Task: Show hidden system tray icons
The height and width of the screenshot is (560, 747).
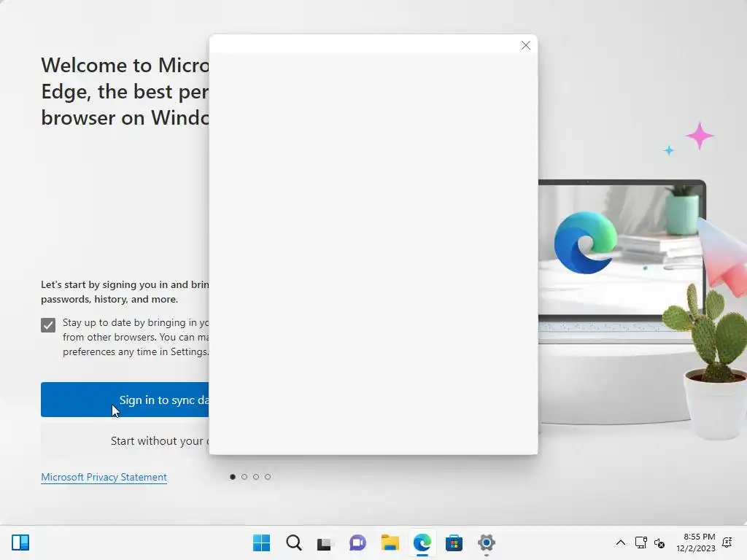Action: pos(621,542)
